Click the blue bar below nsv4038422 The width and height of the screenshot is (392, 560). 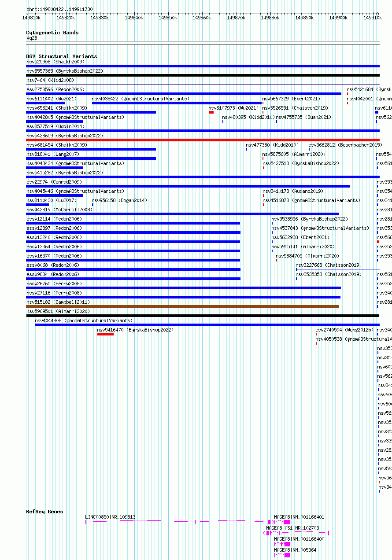click(x=177, y=103)
